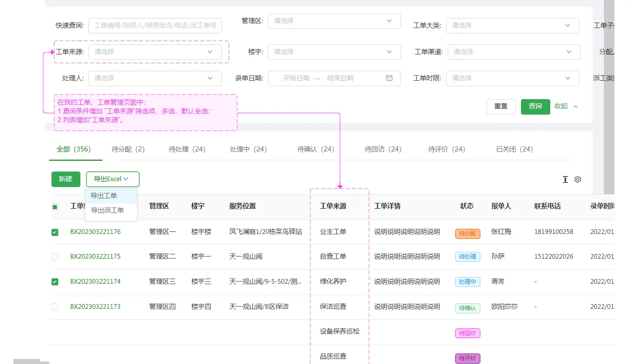The height and width of the screenshot is (364, 629).
Task: Open work order BX202303221175 link
Action: (x=95, y=256)
